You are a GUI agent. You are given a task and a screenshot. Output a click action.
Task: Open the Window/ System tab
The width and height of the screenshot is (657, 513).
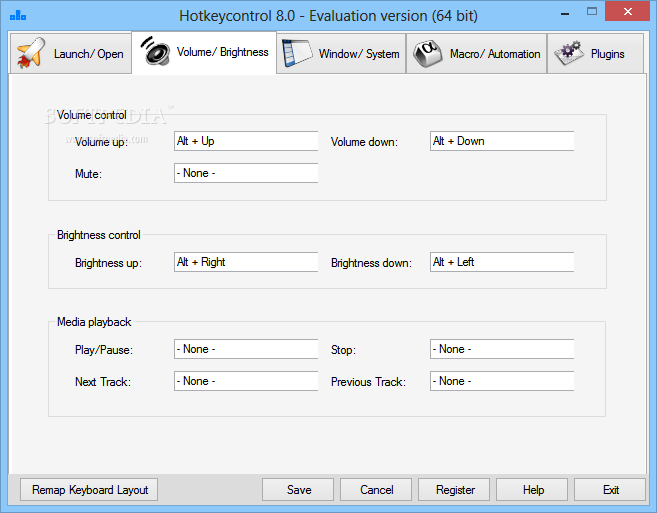(341, 54)
